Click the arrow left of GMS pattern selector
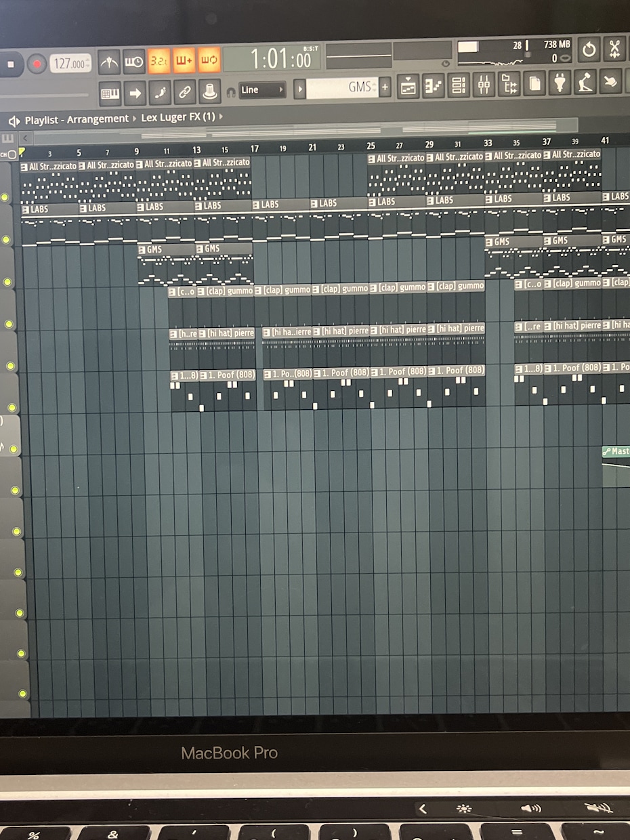The width and height of the screenshot is (630, 840). pyautogui.click(x=299, y=89)
